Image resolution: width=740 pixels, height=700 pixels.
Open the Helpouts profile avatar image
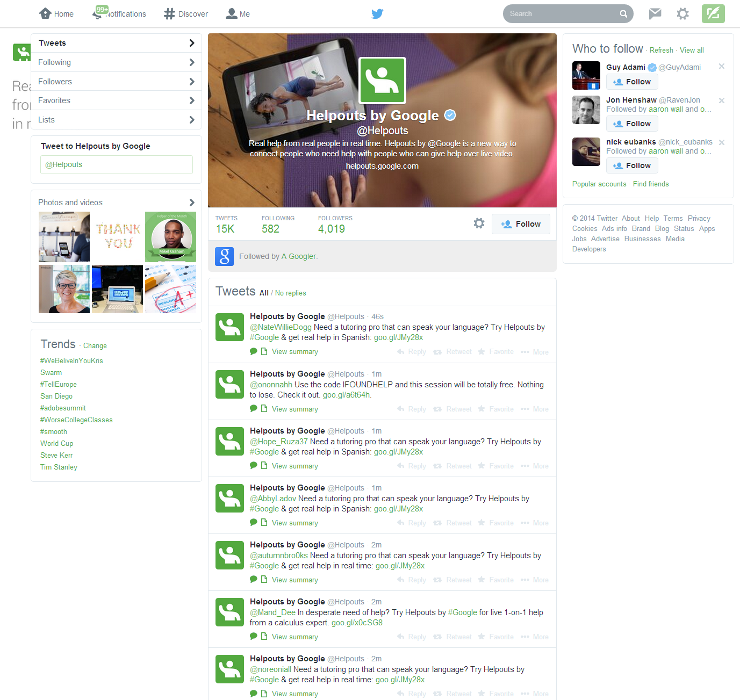click(382, 80)
